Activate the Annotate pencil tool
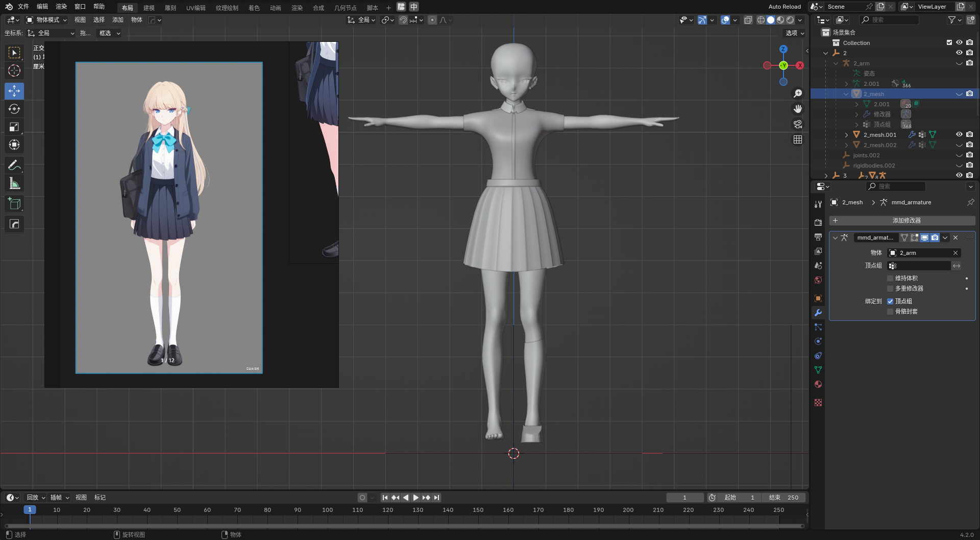 coord(14,165)
